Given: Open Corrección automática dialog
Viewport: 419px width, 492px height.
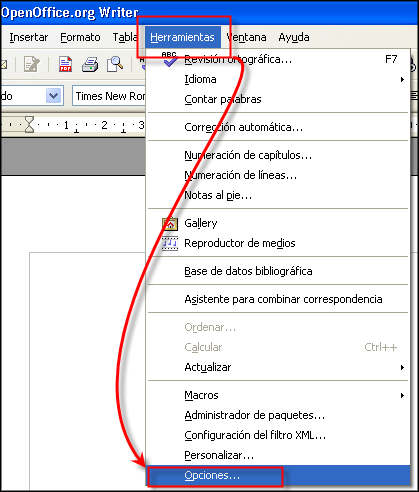Looking at the screenshot, I should pos(278,127).
